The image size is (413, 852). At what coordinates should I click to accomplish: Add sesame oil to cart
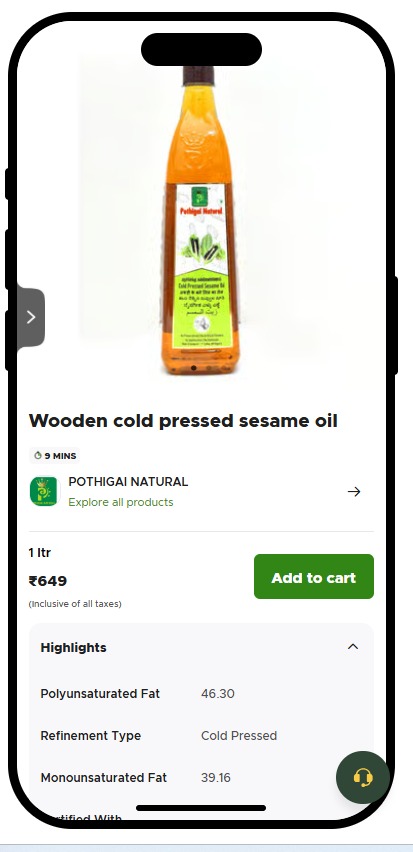tap(314, 577)
